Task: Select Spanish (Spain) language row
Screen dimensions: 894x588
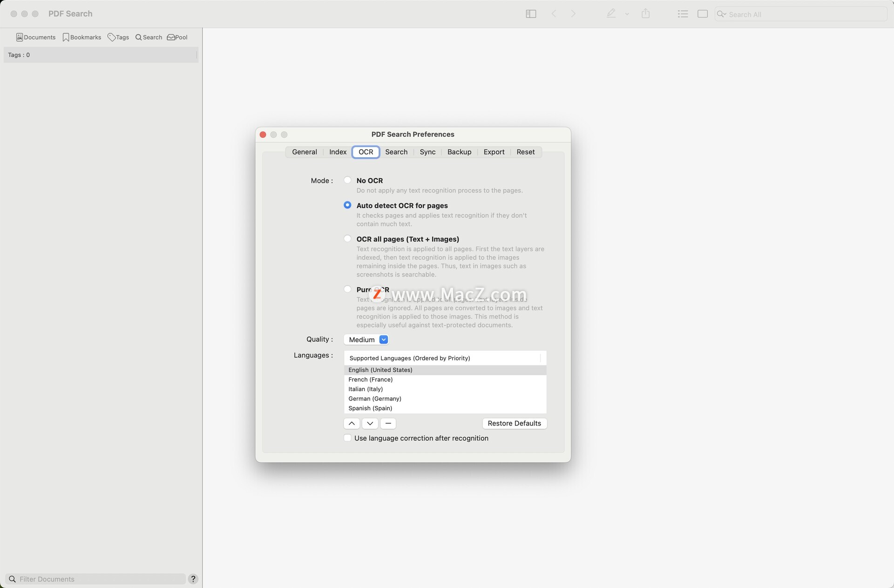Action: click(445, 408)
